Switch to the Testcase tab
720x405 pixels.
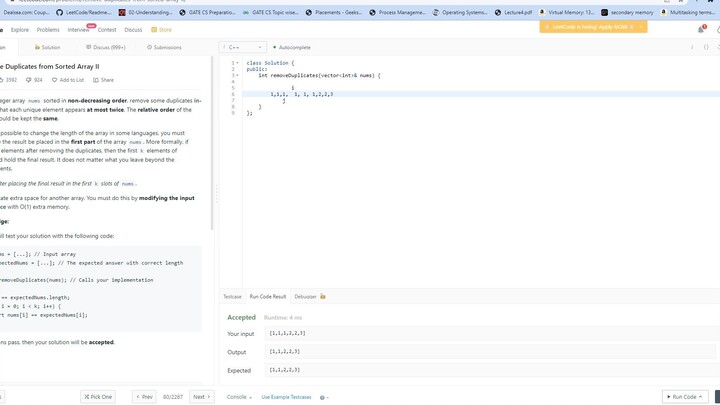click(232, 297)
